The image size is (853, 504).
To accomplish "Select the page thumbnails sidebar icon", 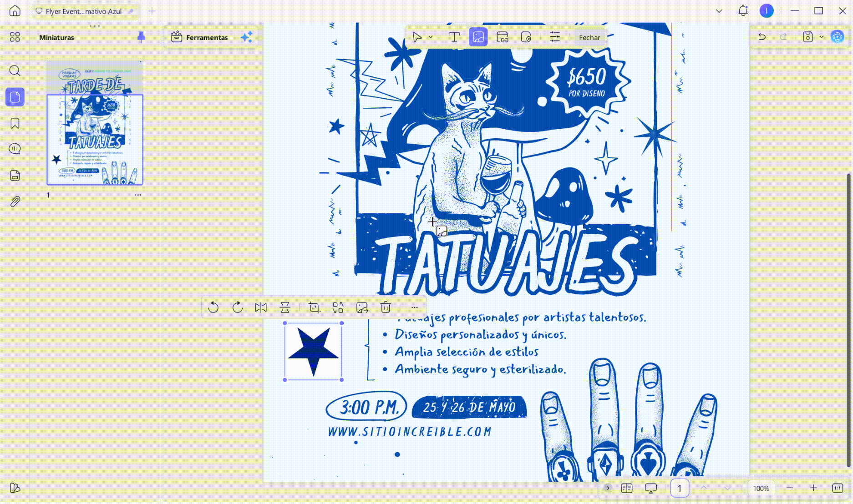I will click(x=15, y=97).
